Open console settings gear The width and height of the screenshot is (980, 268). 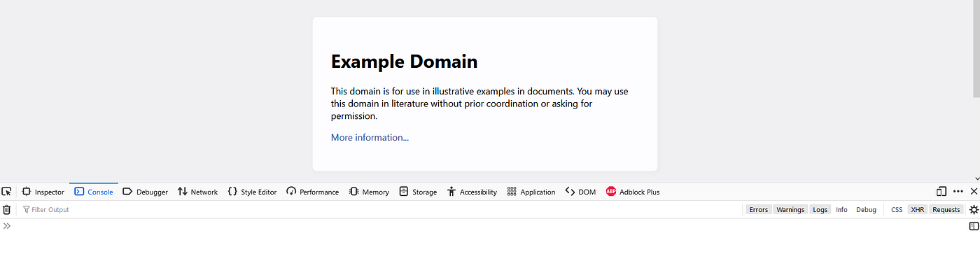pyautogui.click(x=974, y=209)
